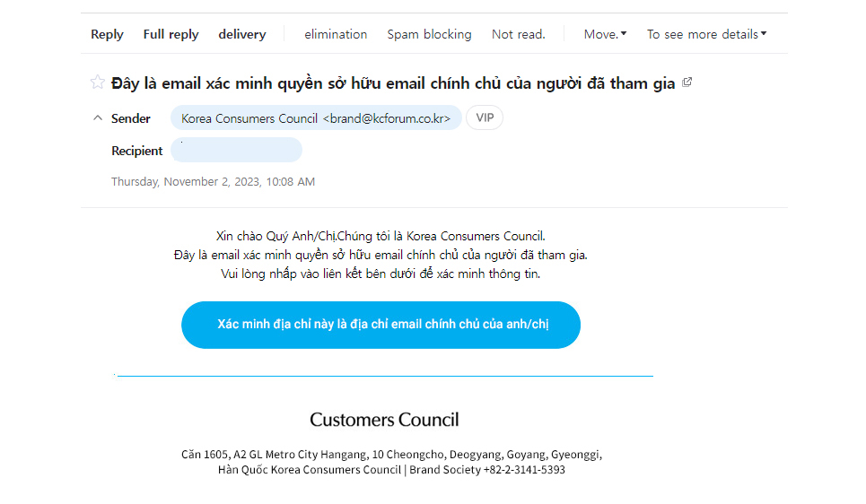This screenshot has height=504, width=866.
Task: Click the Thursday, November 2, 2023 timestamp
Action: pyautogui.click(x=213, y=182)
